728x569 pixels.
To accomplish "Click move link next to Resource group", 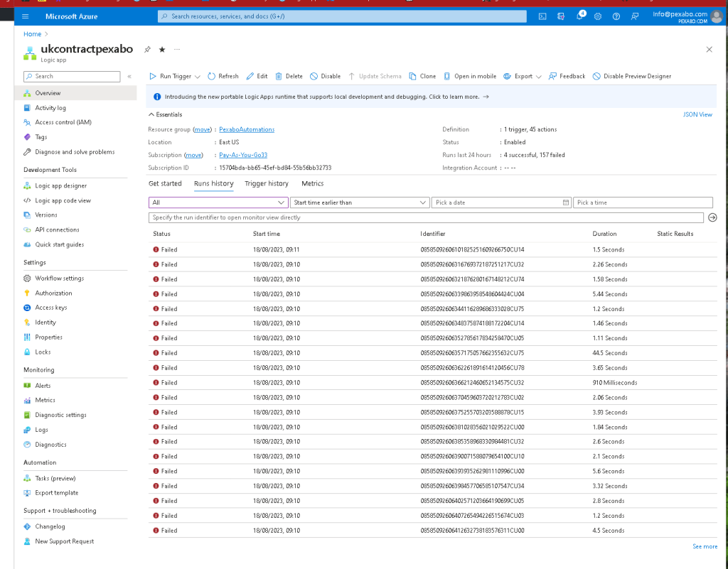I will click(x=203, y=129).
